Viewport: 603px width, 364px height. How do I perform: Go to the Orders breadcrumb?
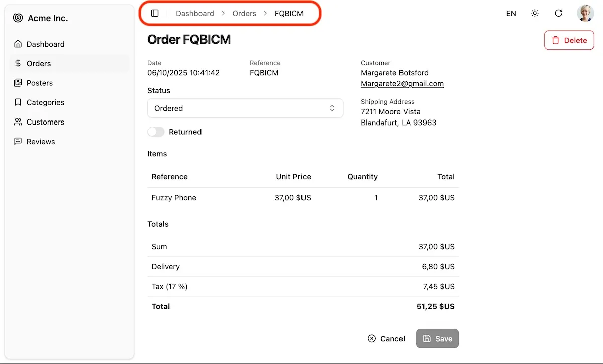pos(244,13)
